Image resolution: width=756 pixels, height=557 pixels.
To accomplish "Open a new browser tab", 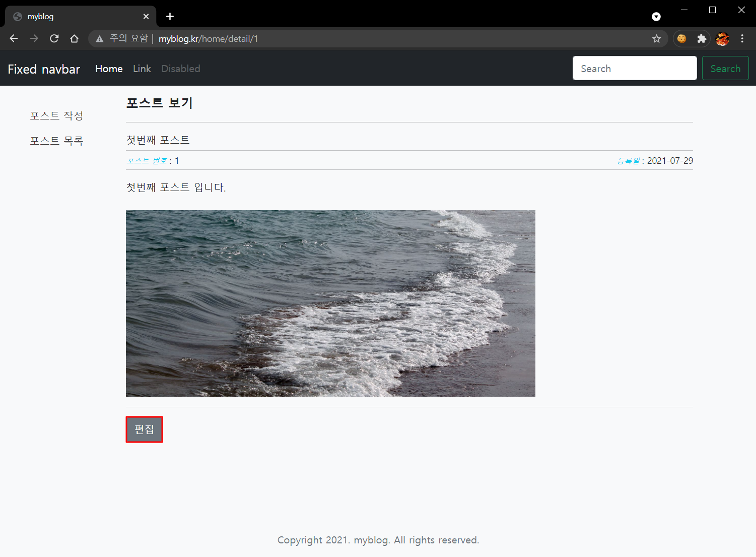I will pyautogui.click(x=170, y=17).
